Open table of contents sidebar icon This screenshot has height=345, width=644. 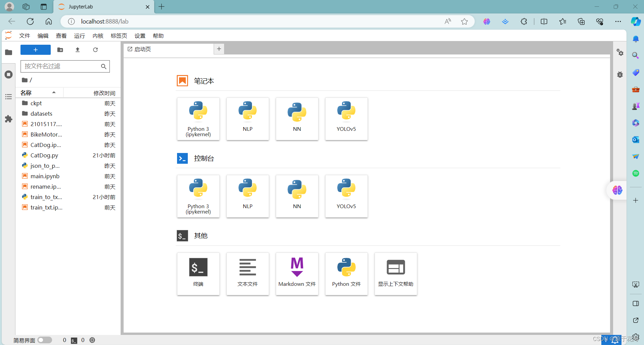point(9,97)
